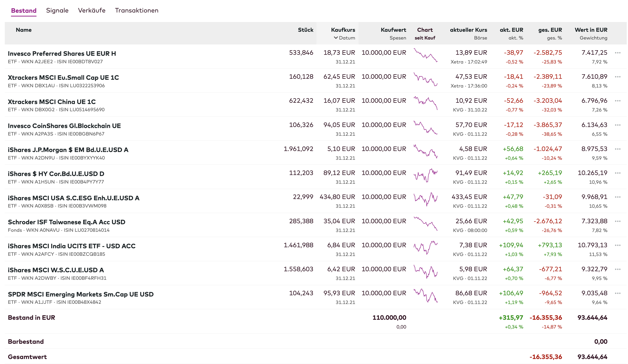Viewport: 628px width, 364px height.
Task: Open three-dot menu for SPDR MSCI Emerging Markets row
Action: pos(617,293)
